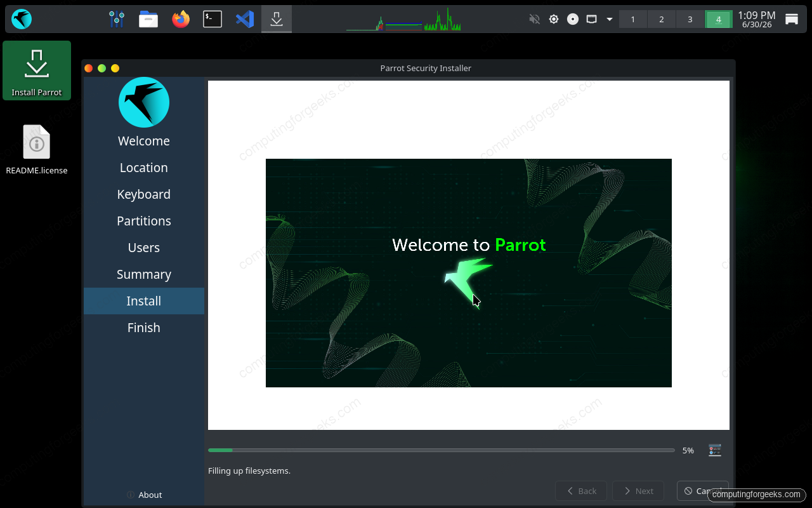The width and height of the screenshot is (812, 508).
Task: Click the Parrot Security Installer title bar
Action: pos(426,68)
